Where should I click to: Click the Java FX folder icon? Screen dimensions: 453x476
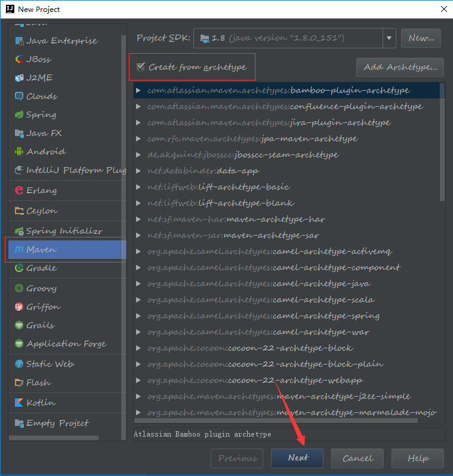19,133
